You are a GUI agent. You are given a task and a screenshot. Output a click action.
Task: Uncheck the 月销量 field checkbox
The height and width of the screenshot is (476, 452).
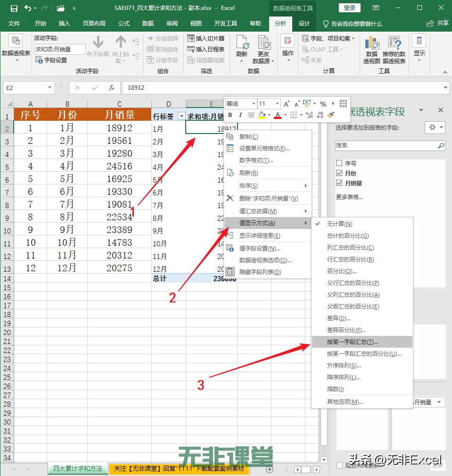[x=339, y=183]
